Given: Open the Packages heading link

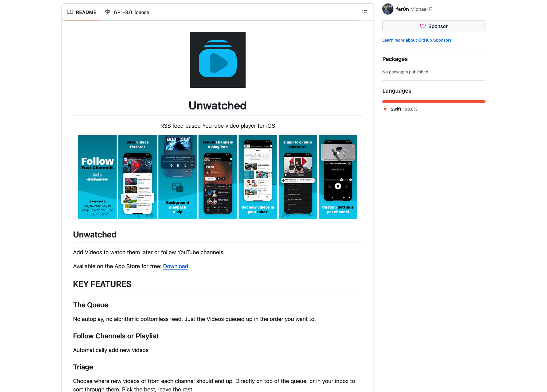Looking at the screenshot, I should (395, 59).
